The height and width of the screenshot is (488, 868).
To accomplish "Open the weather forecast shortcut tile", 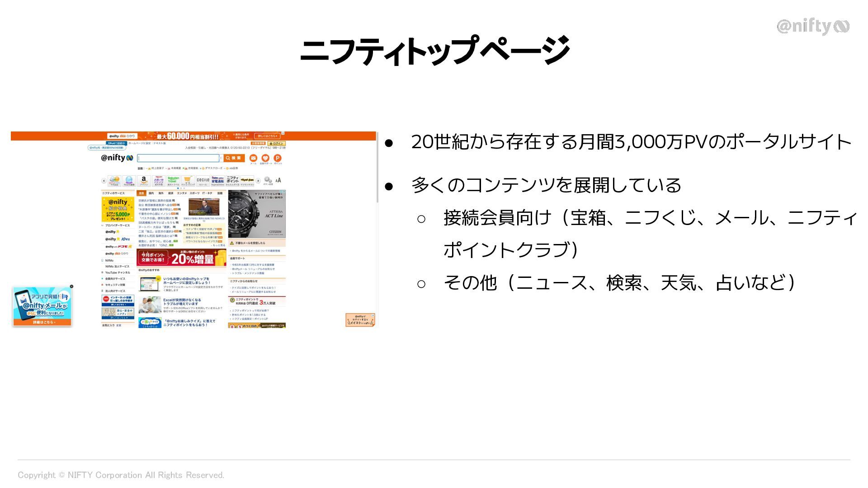I will 114,181.
